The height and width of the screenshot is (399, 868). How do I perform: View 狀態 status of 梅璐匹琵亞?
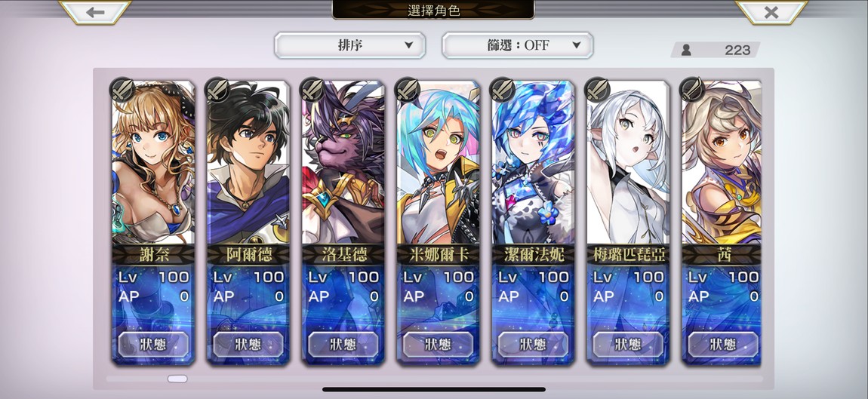pos(628,344)
